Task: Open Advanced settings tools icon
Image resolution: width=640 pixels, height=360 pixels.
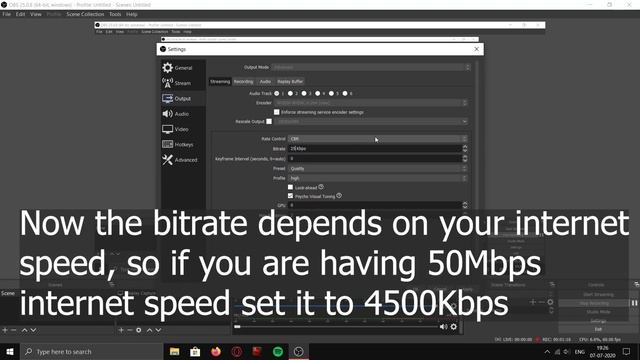Action: click(x=167, y=160)
